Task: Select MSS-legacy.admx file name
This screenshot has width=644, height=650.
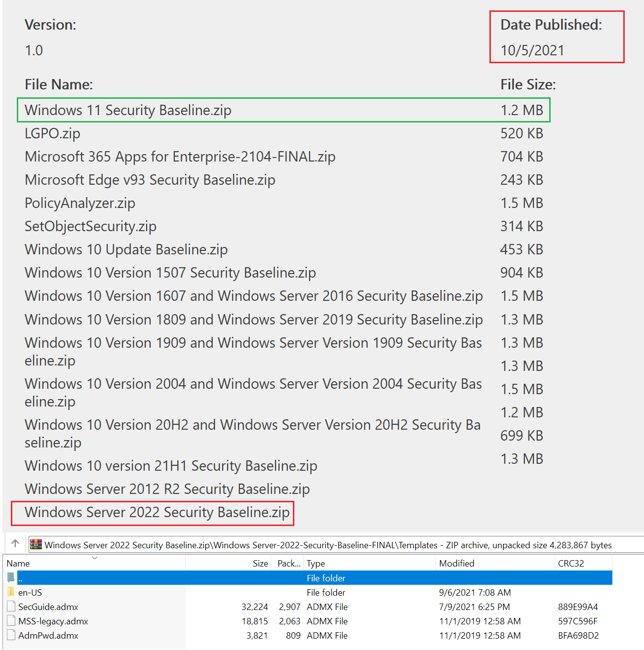Action: click(53, 621)
